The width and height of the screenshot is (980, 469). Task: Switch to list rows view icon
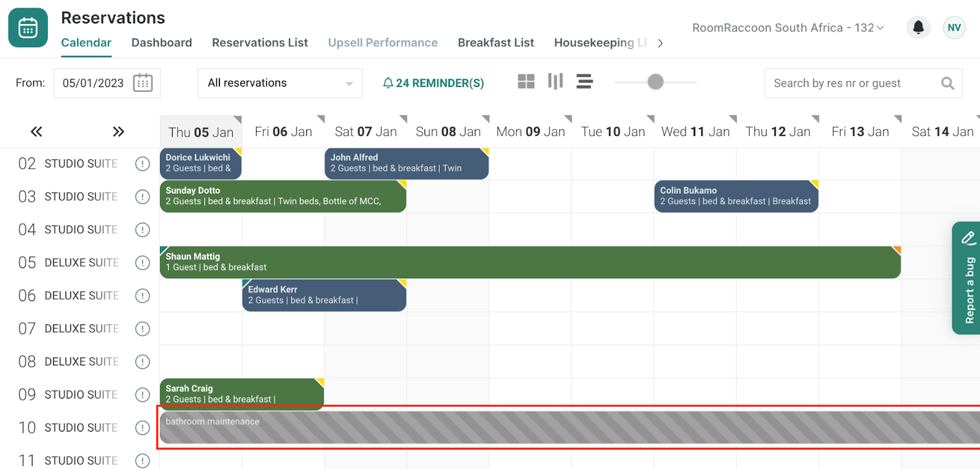pyautogui.click(x=584, y=82)
